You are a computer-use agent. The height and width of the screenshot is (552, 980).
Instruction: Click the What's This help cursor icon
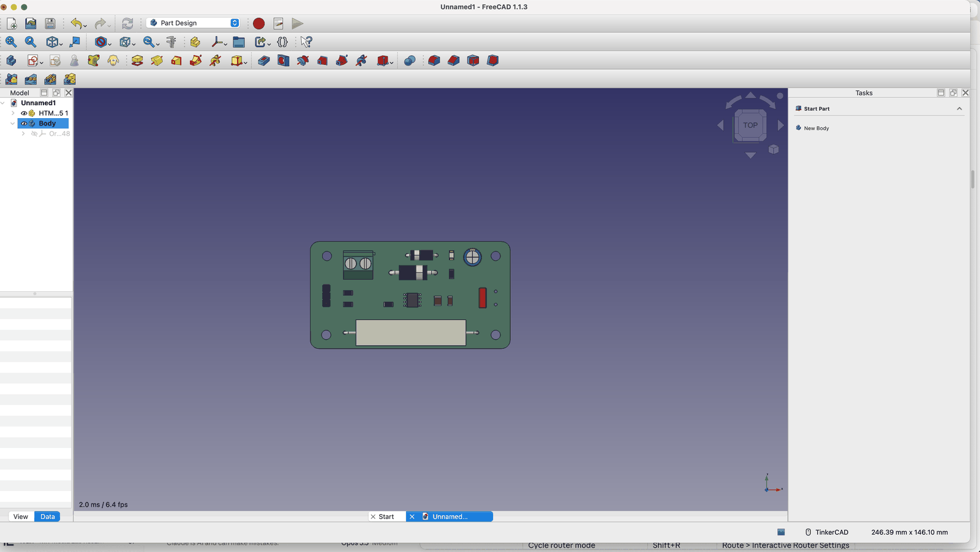[x=306, y=42]
